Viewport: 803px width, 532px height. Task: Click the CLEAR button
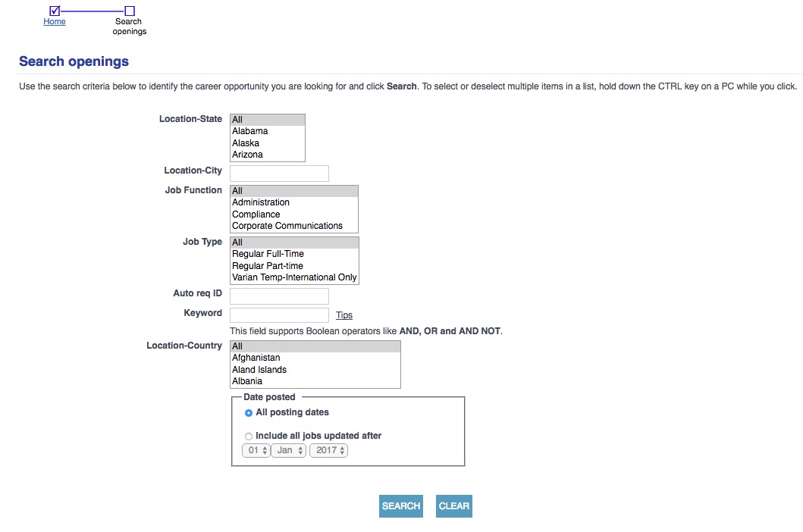tap(453, 506)
